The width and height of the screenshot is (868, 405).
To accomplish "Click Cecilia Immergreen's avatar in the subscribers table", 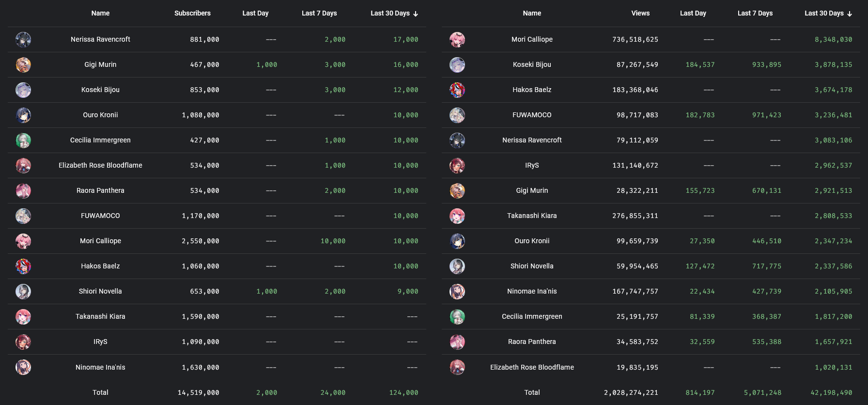I will click(x=23, y=140).
